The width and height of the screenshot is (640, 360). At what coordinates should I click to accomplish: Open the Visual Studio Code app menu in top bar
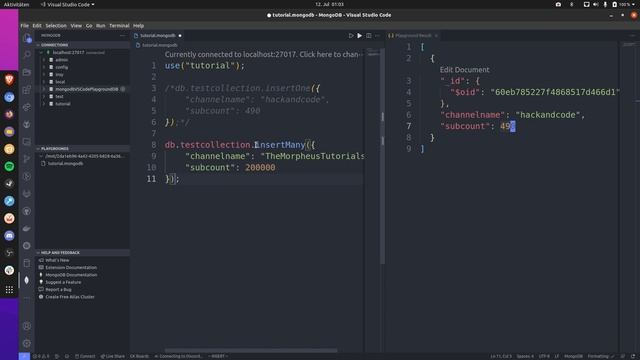coord(67,4)
